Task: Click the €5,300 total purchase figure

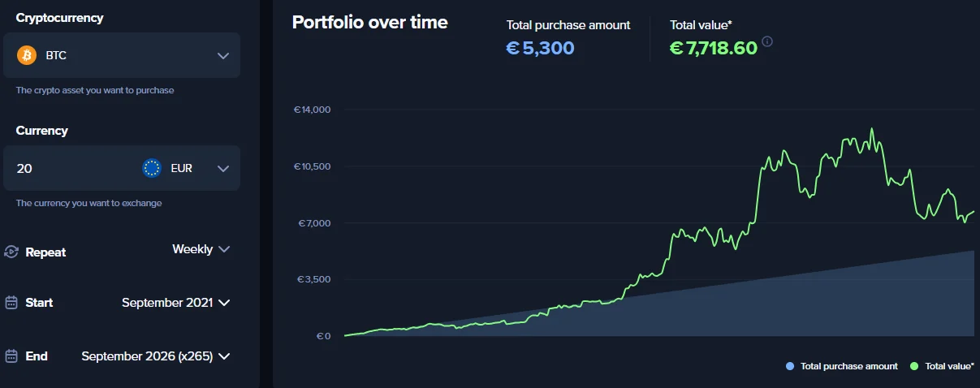Action: [540, 48]
